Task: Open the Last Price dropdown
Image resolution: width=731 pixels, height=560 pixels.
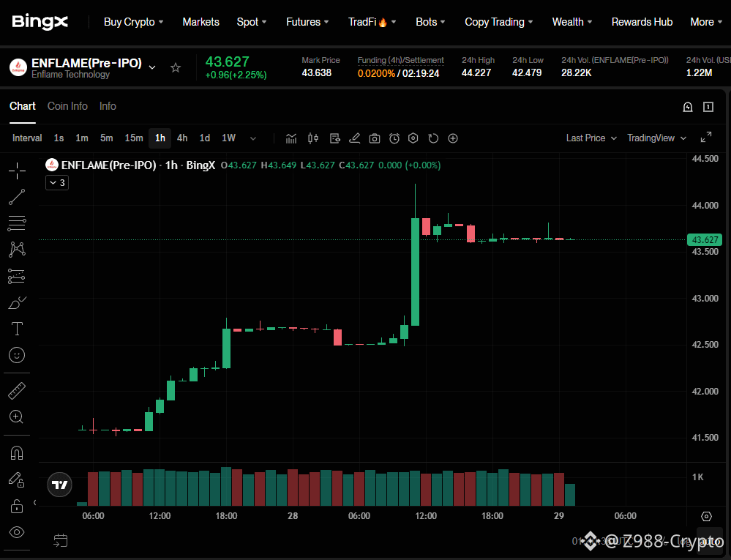Action: pyautogui.click(x=592, y=138)
